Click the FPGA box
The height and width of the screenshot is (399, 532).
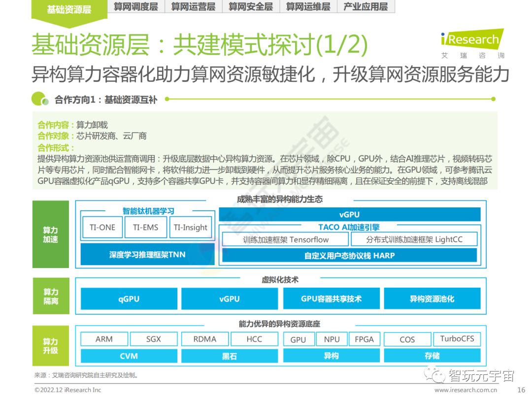click(365, 339)
